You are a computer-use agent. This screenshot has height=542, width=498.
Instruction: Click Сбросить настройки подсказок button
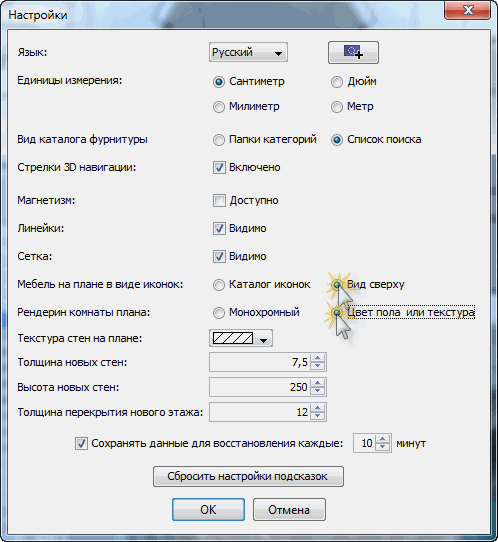click(x=248, y=477)
